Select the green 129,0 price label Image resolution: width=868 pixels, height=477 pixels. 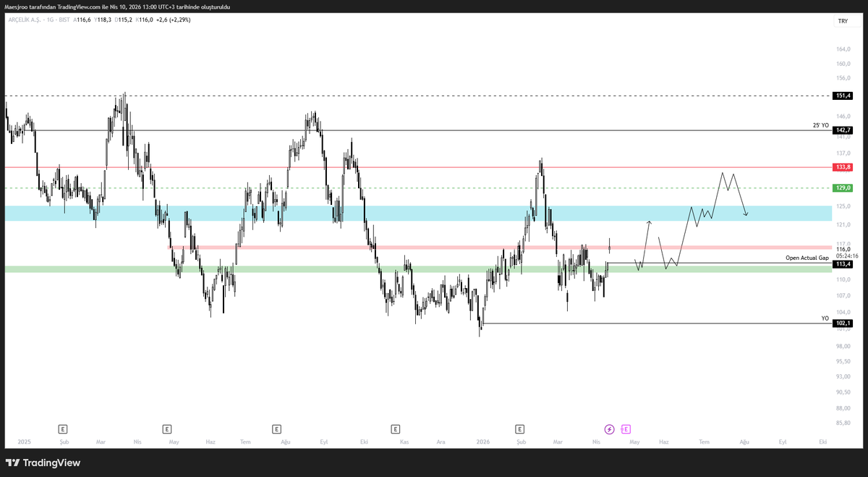coord(843,187)
